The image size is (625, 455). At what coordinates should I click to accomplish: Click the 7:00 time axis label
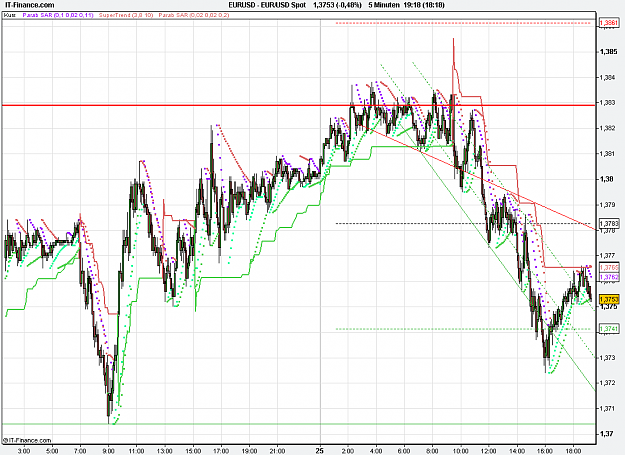click(80, 451)
